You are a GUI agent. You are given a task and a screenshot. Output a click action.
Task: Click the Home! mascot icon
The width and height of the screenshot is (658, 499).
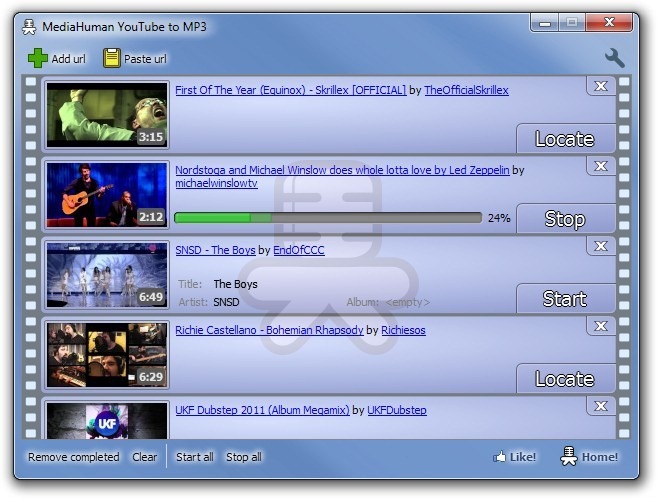569,456
